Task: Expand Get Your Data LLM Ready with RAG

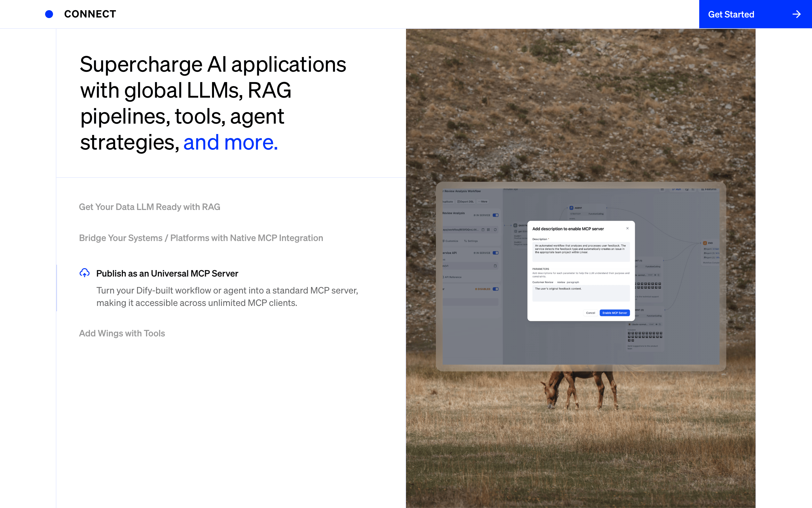Action: click(149, 207)
